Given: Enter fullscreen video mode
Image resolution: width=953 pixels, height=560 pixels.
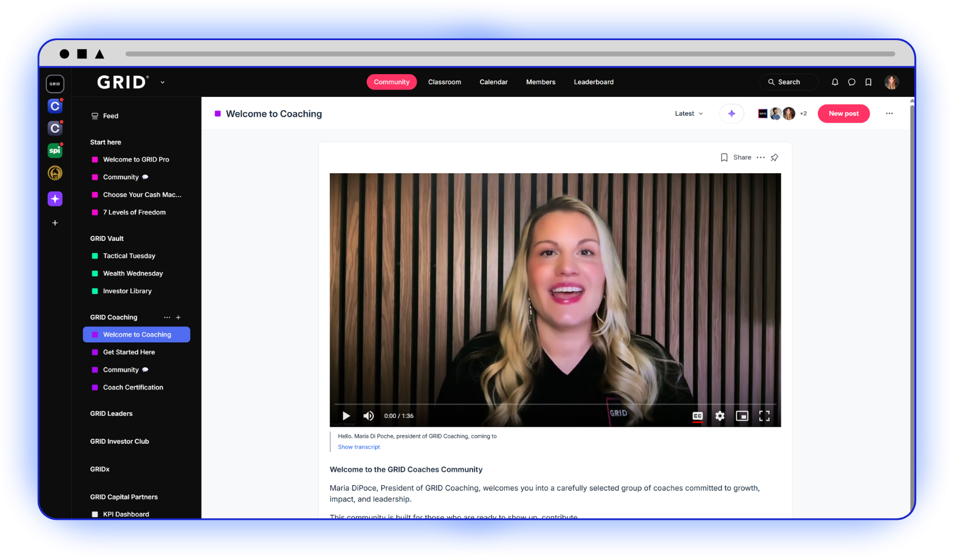Looking at the screenshot, I should [765, 416].
